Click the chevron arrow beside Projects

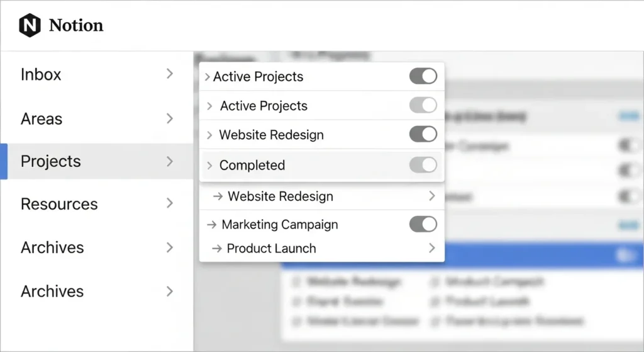[169, 161]
